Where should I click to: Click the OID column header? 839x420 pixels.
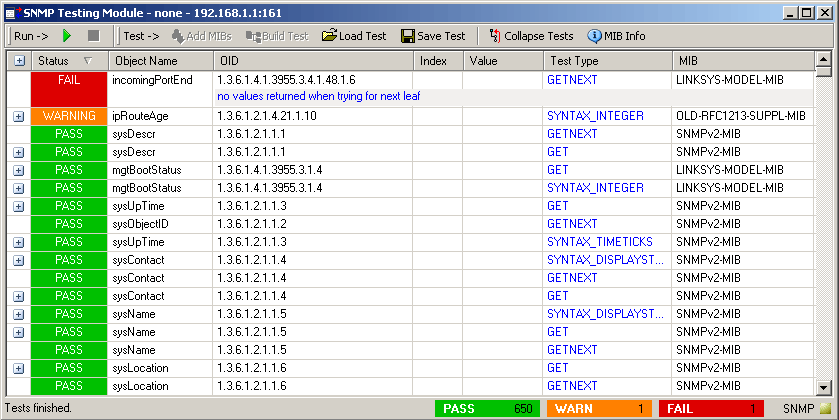312,62
